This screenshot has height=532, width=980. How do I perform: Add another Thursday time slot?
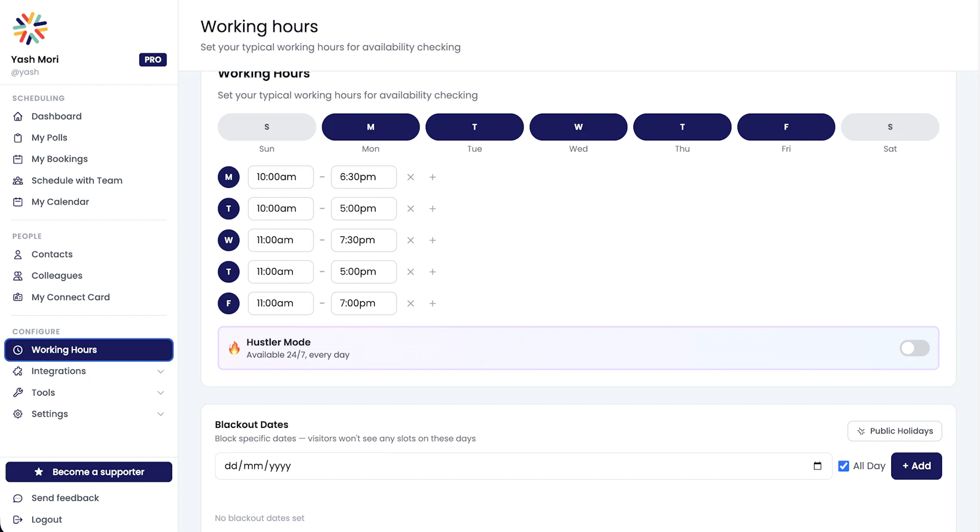coord(432,272)
